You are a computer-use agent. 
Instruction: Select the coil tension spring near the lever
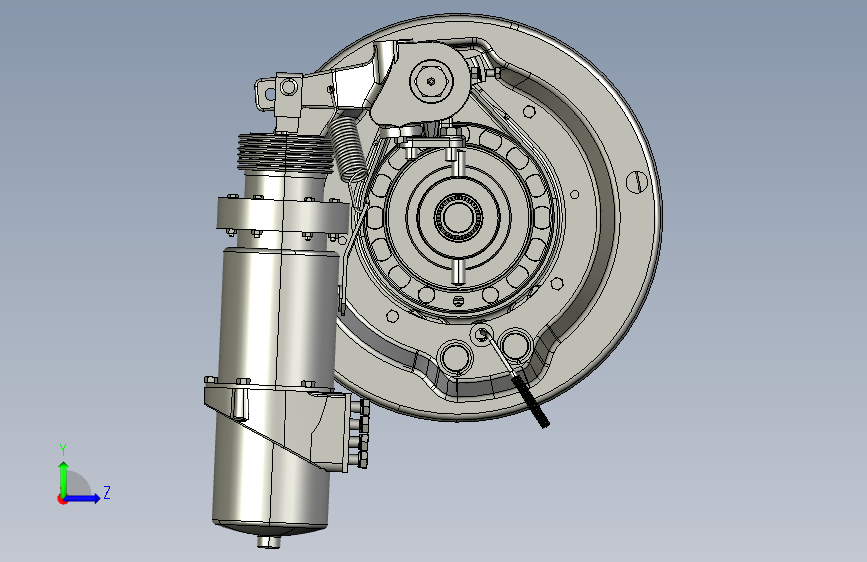tap(347, 150)
